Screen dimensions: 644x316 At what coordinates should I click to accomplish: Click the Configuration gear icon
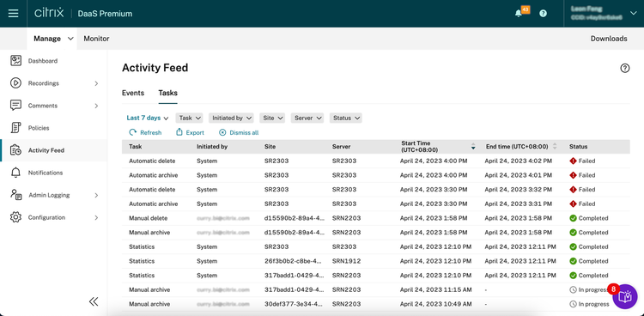[x=15, y=217]
